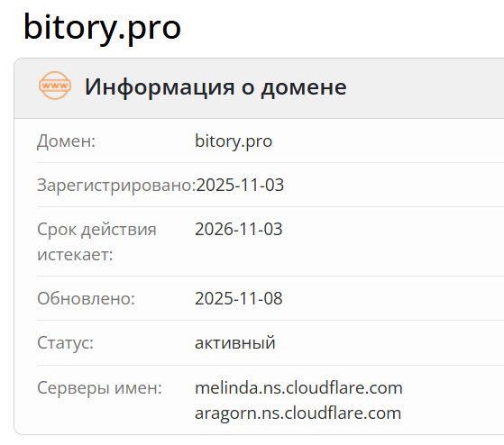504x445 pixels.
Task: Select updated date 2025-11-08
Action: click(x=239, y=298)
